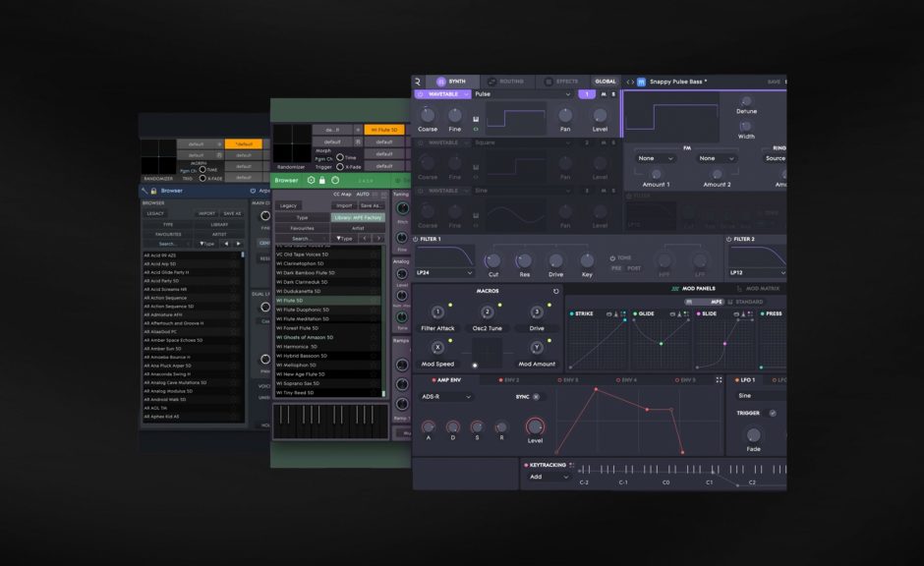Select the ENV 3 envelope tab
Screen dimensions: 924x566
click(568, 379)
